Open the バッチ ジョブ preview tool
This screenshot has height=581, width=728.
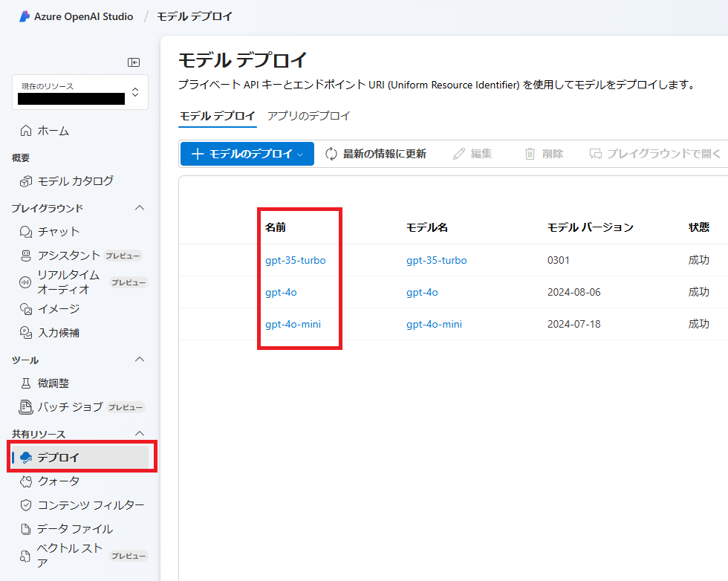(25, 407)
